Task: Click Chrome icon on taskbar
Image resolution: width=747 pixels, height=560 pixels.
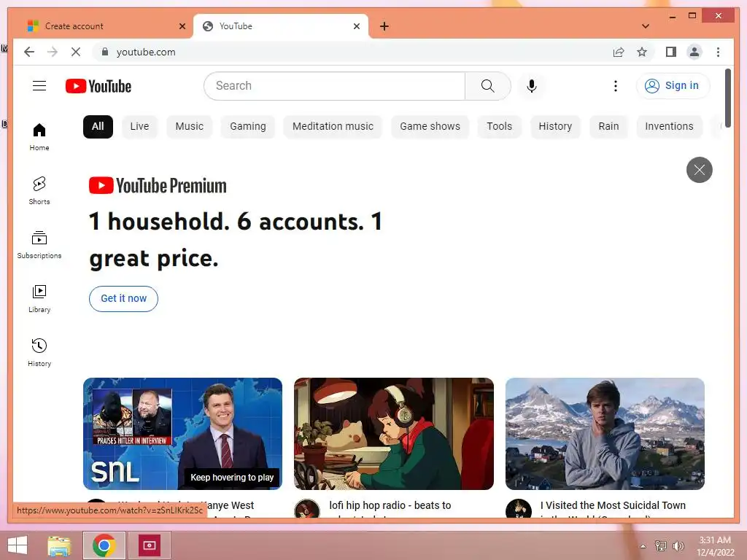Action: (x=104, y=545)
